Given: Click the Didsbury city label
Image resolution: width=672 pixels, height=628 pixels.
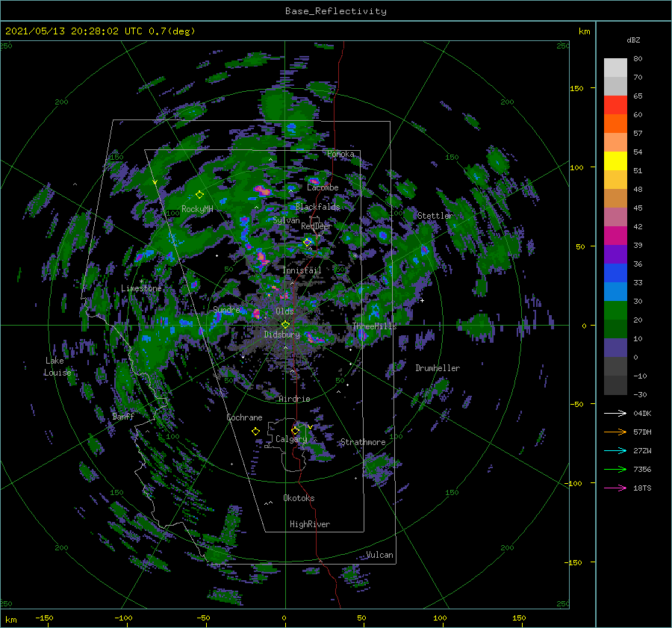Looking at the screenshot, I should click(281, 335).
